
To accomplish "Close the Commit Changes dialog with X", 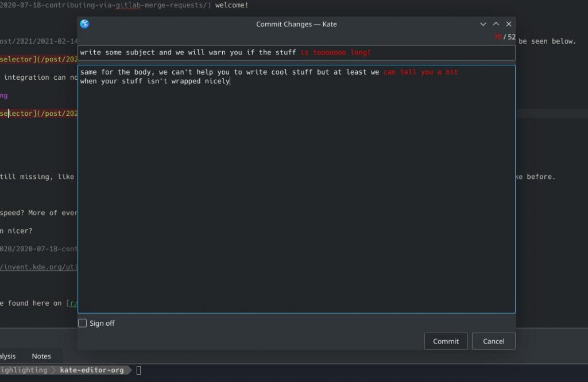I will tap(508, 24).
